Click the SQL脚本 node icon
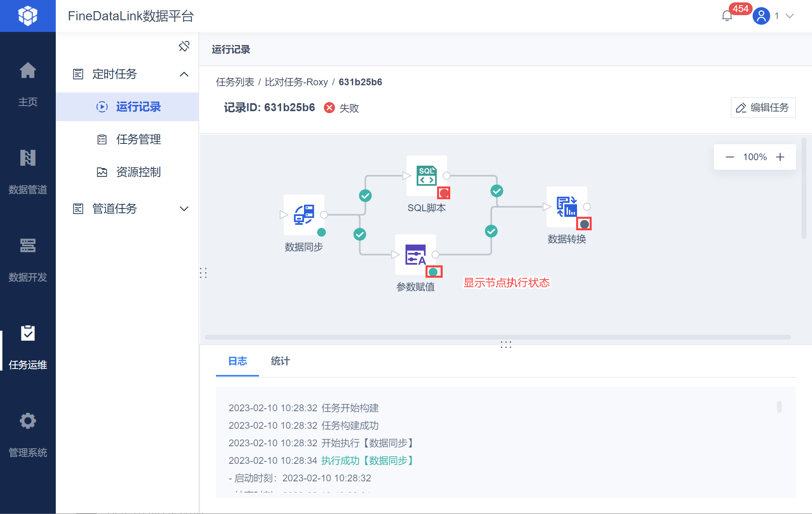 tap(426, 175)
